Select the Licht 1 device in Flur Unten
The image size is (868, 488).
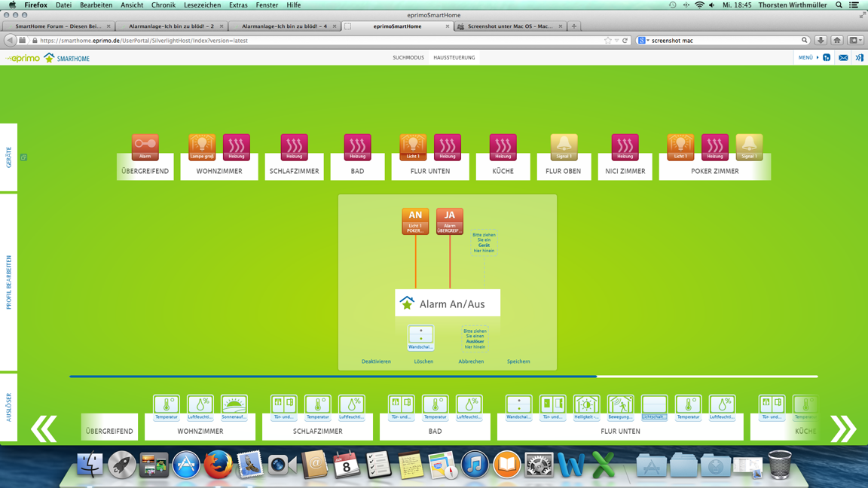[413, 147]
